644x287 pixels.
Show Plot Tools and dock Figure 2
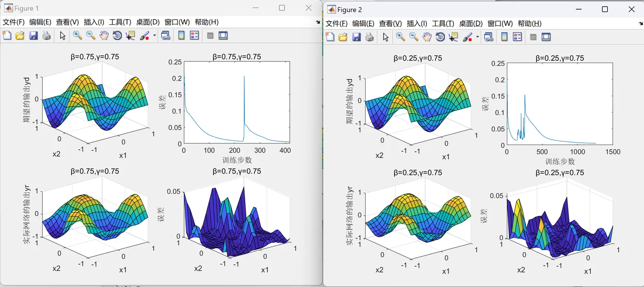(546, 37)
